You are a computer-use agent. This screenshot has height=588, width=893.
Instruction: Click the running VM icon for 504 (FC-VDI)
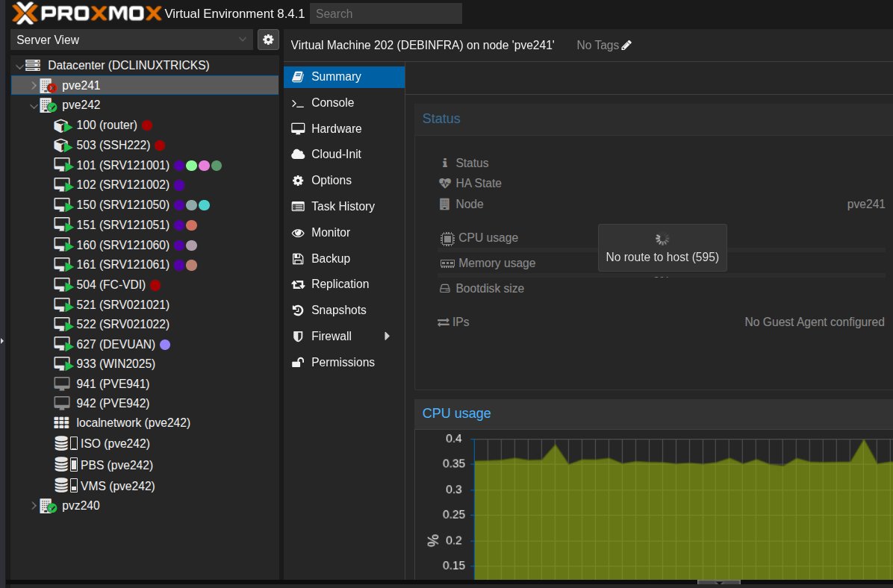tap(63, 284)
